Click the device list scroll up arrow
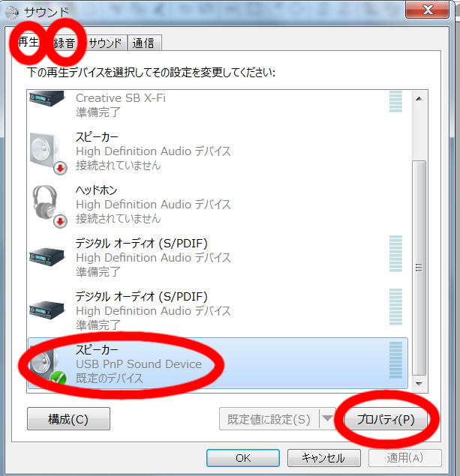The width and height of the screenshot is (460, 476). (x=419, y=99)
